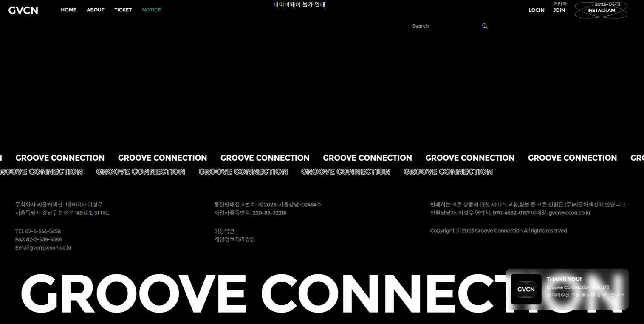Click the Search input field

click(x=445, y=26)
